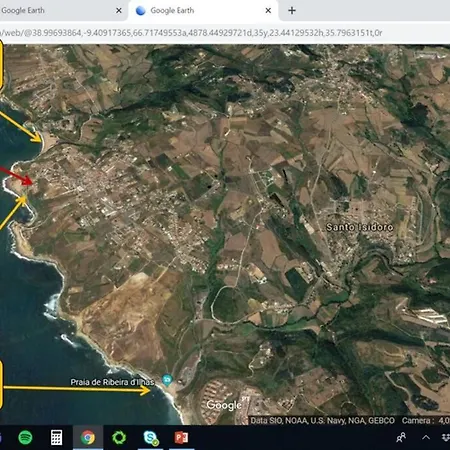The width and height of the screenshot is (450, 450).
Task: Launch the Calculator taskbar icon
Action: [56, 437]
